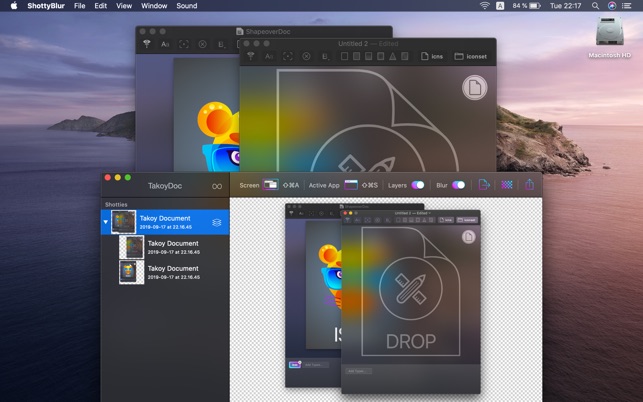Image resolution: width=643 pixels, height=402 pixels.
Task: Click round document button in Untitled 2 window
Action: [473, 88]
